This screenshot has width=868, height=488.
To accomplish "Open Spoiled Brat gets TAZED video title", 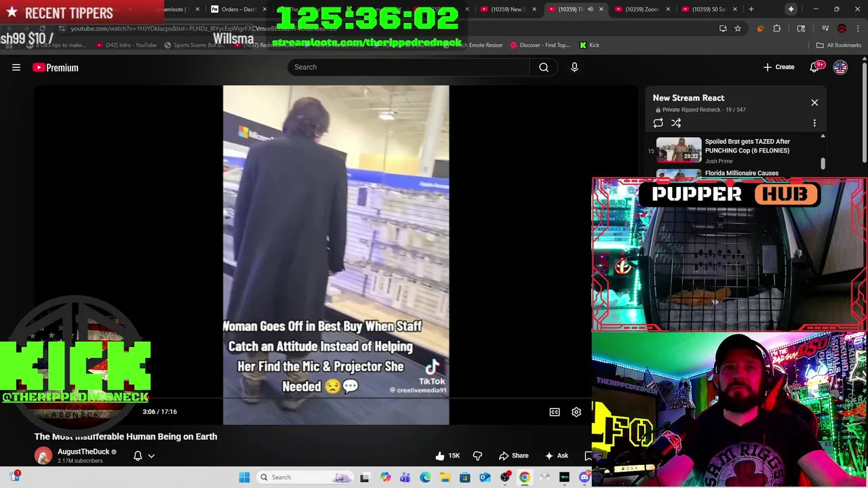I will click(747, 146).
